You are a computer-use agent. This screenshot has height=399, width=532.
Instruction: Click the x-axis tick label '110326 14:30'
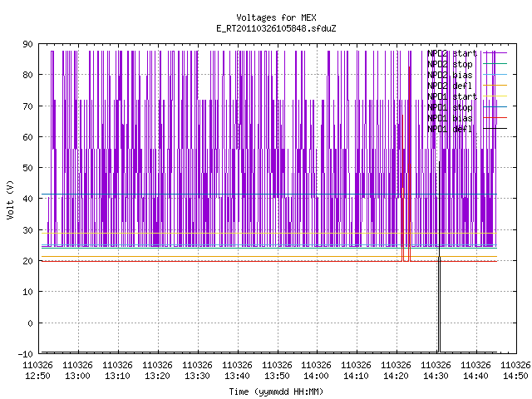click(436, 371)
